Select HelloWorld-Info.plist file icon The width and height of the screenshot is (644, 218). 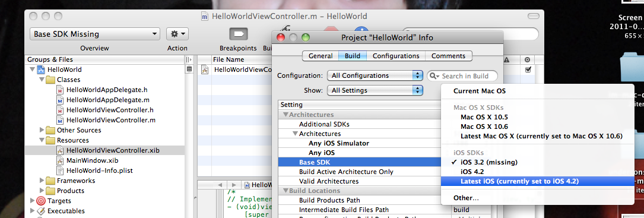59,170
